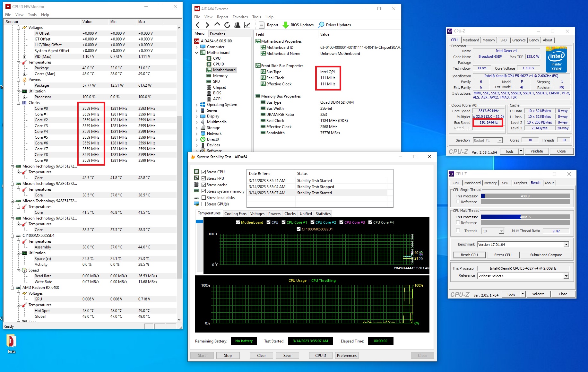This screenshot has height=372, width=588.
Task: Select the Tests icon on the desktop
Action: pos(11,344)
